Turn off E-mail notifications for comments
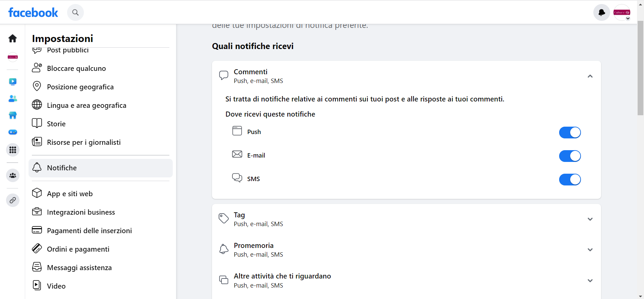The width and height of the screenshot is (644, 299). tap(570, 156)
